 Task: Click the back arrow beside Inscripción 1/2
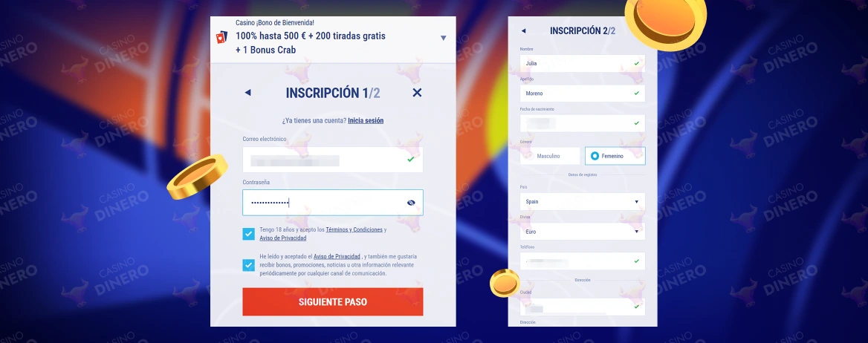tap(247, 93)
